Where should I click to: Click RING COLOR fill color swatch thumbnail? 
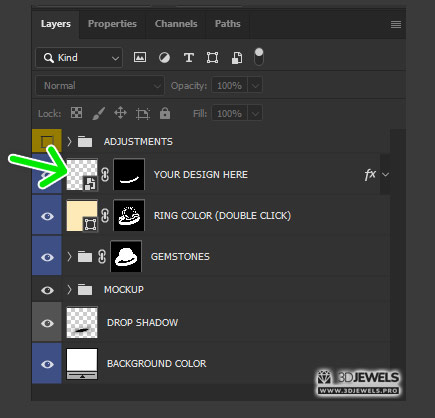pos(82,216)
